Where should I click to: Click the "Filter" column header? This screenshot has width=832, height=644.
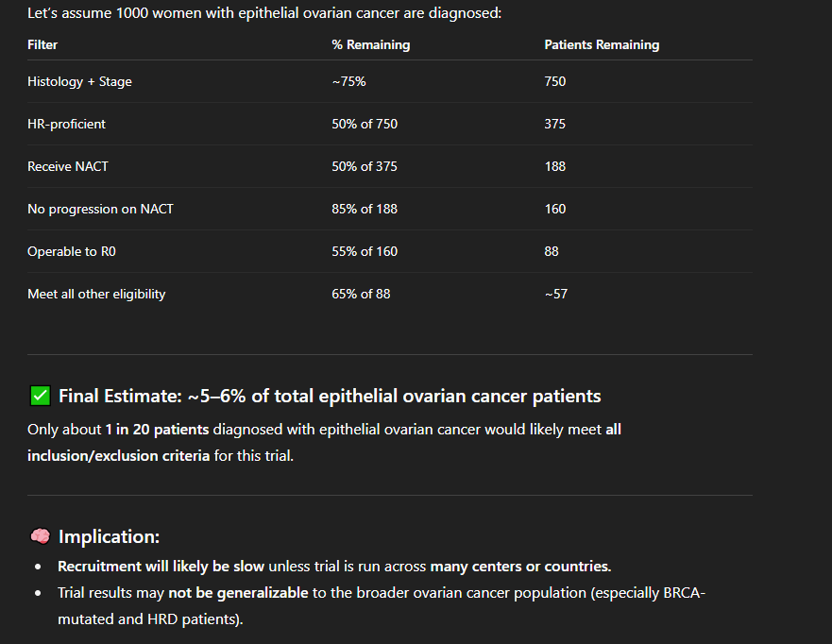tap(42, 45)
